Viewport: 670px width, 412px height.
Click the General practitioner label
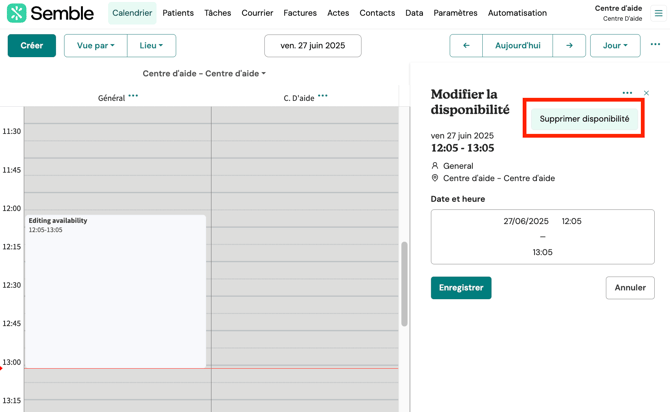[458, 166]
